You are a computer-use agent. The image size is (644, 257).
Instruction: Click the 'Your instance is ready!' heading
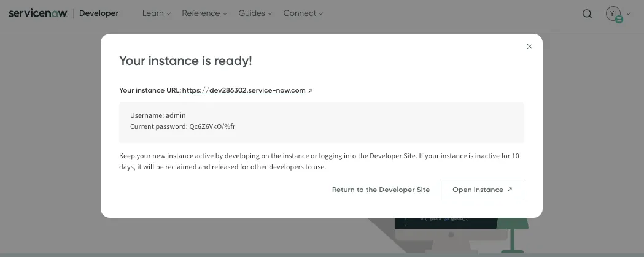[x=185, y=61]
